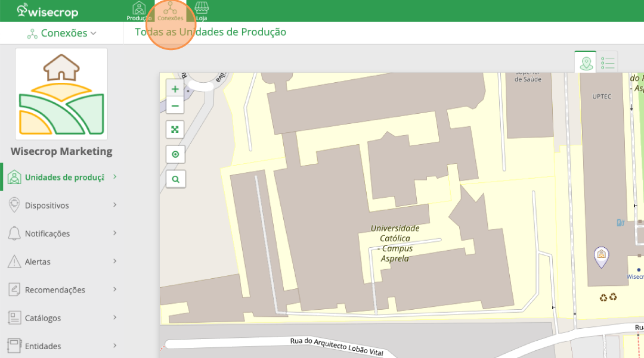Open the Catálogos section
Viewport: 644px width, 358px height.
click(43, 317)
